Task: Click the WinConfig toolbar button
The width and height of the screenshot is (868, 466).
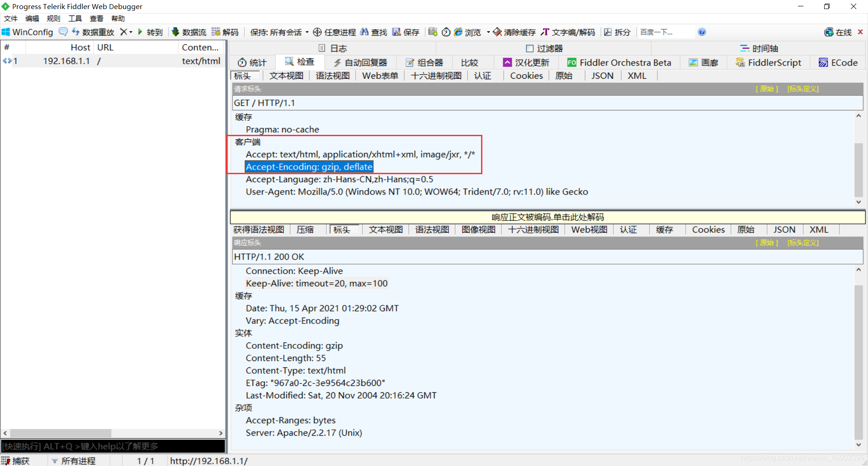Action: pos(28,32)
